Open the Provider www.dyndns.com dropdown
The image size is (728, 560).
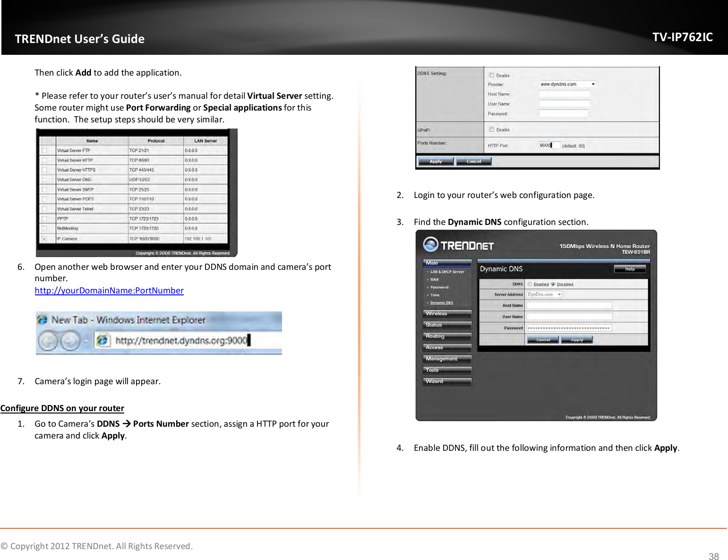point(568,84)
